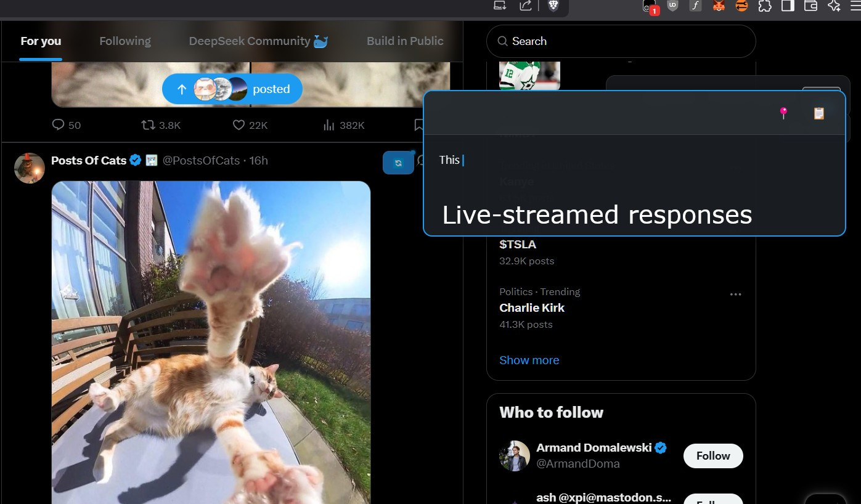Viewport: 861px width, 504px height.
Task: Open MetaMask fox extension
Action: [x=719, y=6]
